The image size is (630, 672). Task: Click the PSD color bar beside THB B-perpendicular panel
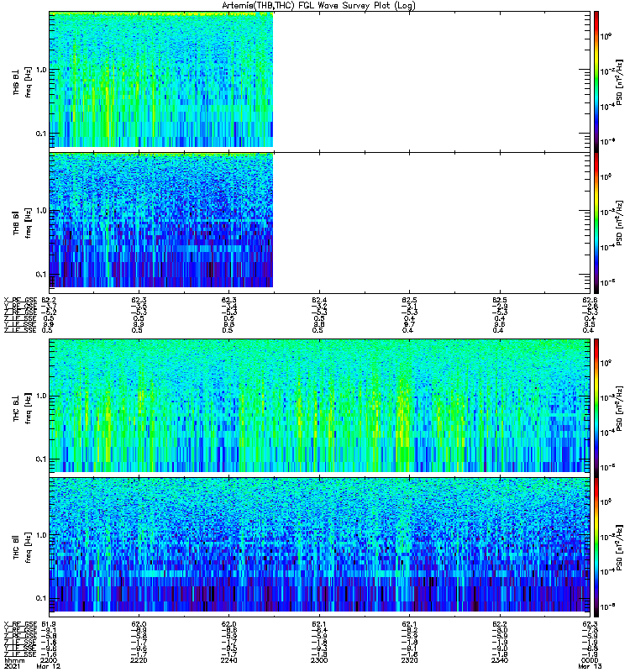596,81
